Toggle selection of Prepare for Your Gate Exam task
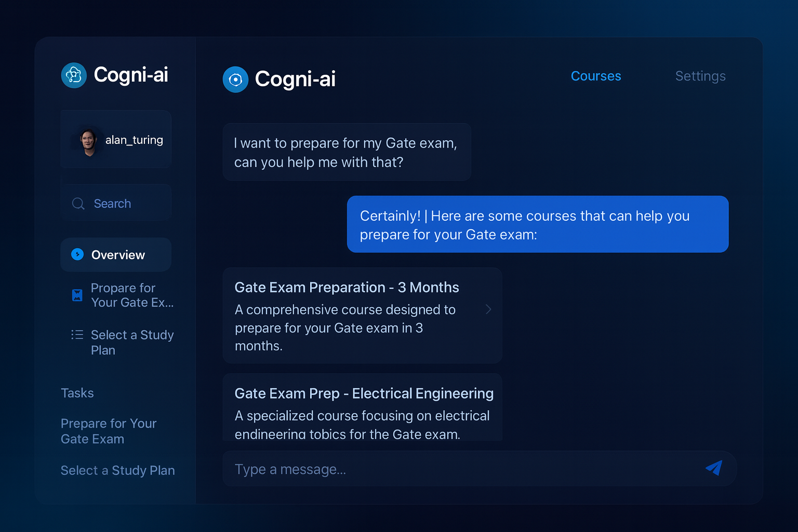The width and height of the screenshot is (798, 532). (x=109, y=431)
